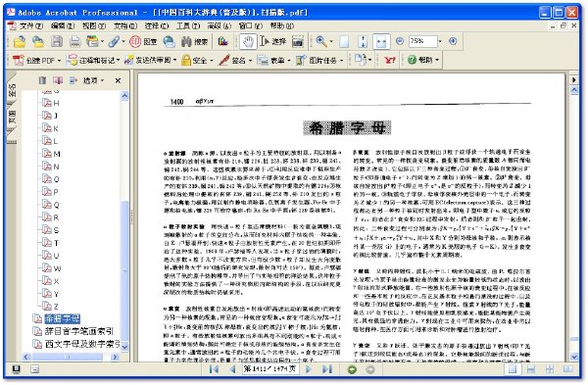Open the Tools (工具) menu
The image size is (588, 385).
[x=188, y=25]
